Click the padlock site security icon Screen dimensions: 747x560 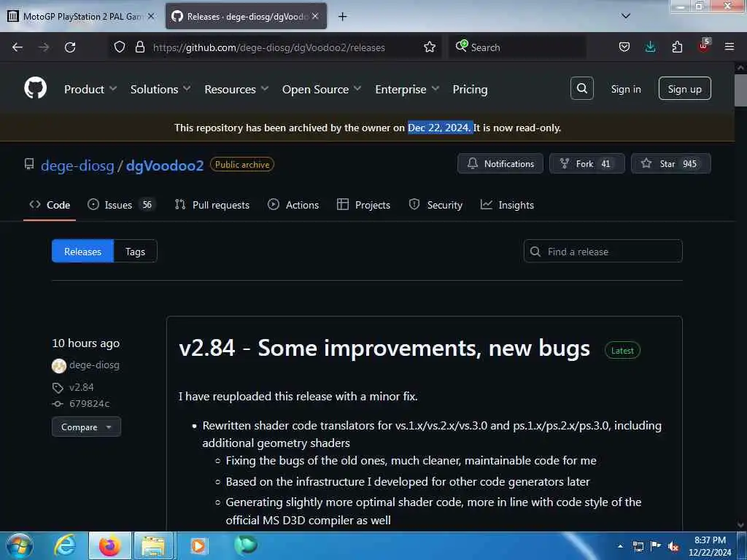pos(139,47)
